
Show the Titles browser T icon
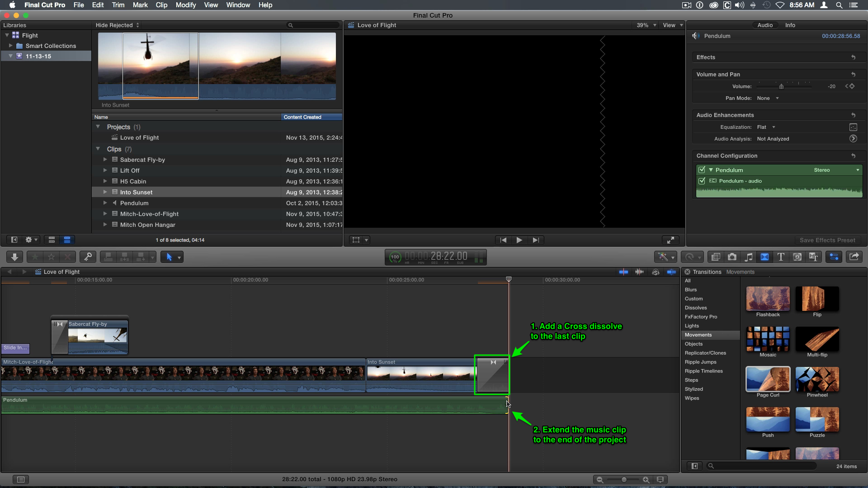(781, 257)
